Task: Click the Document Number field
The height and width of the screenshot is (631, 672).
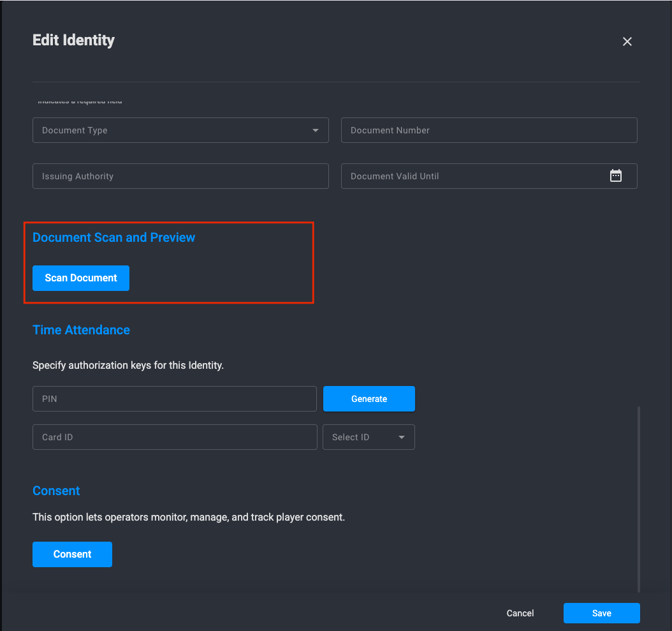Action: click(x=489, y=130)
